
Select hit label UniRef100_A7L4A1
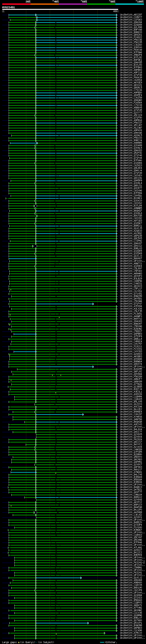point(131,548)
